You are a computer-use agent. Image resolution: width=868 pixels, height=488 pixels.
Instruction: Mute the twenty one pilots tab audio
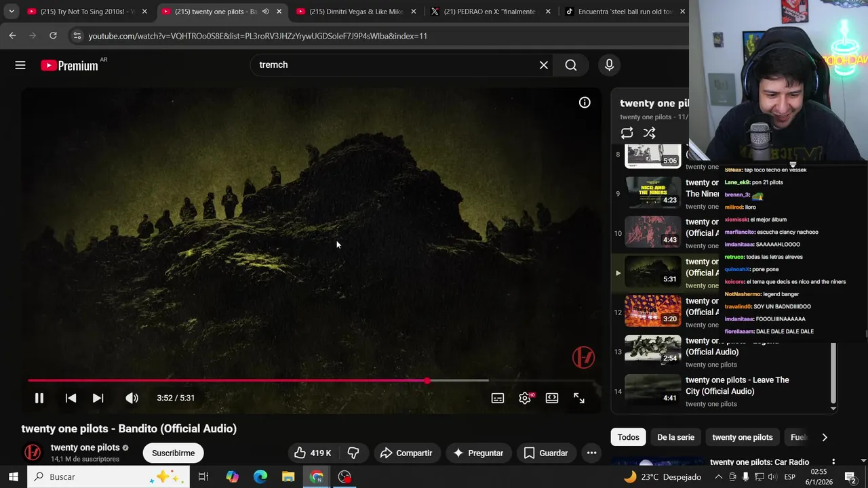point(265,12)
